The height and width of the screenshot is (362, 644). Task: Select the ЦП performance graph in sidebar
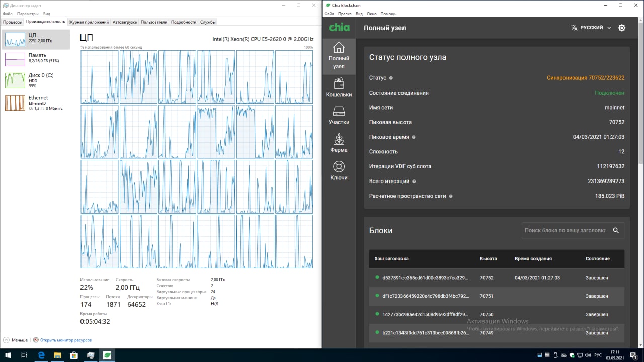tap(36, 39)
